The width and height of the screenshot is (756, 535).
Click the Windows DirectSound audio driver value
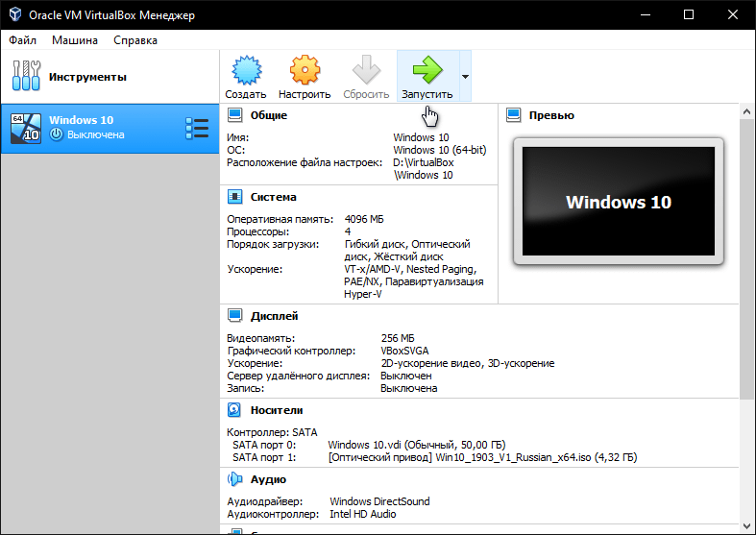tap(379, 501)
